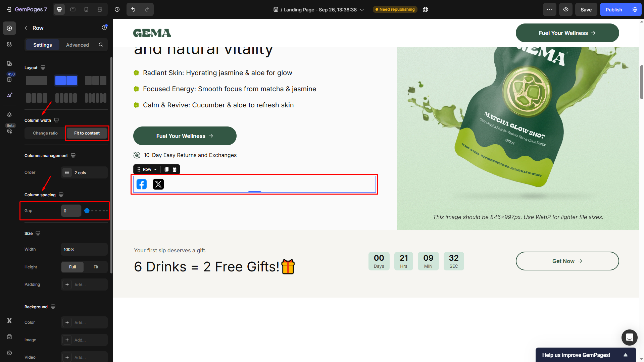Image resolution: width=644 pixels, height=362 pixels.
Task: Select Fit to content column width
Action: click(87, 133)
